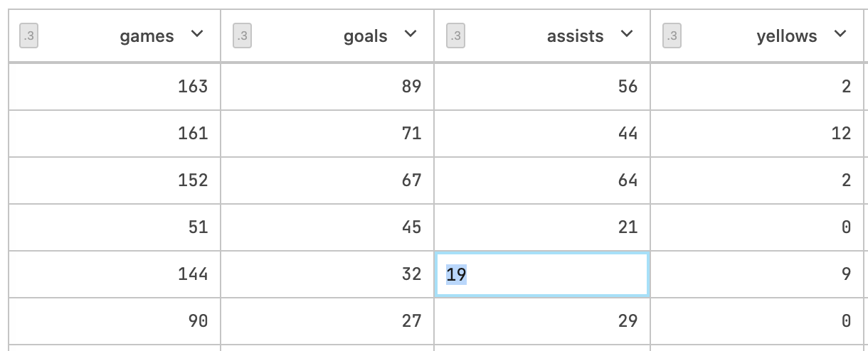Select the games cell showing 163
This screenshot has width=868, height=351.
193,87
